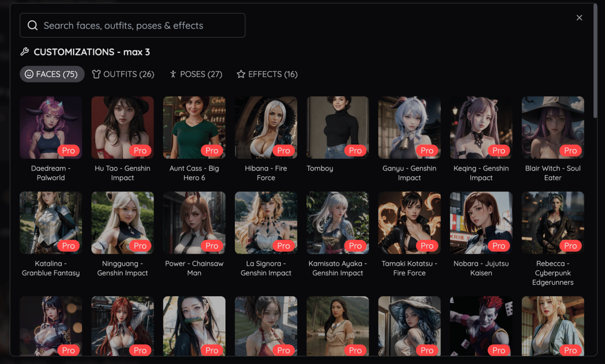
Task: Select the Hibana - Fire Force thumbnail
Action: pyautogui.click(x=266, y=128)
